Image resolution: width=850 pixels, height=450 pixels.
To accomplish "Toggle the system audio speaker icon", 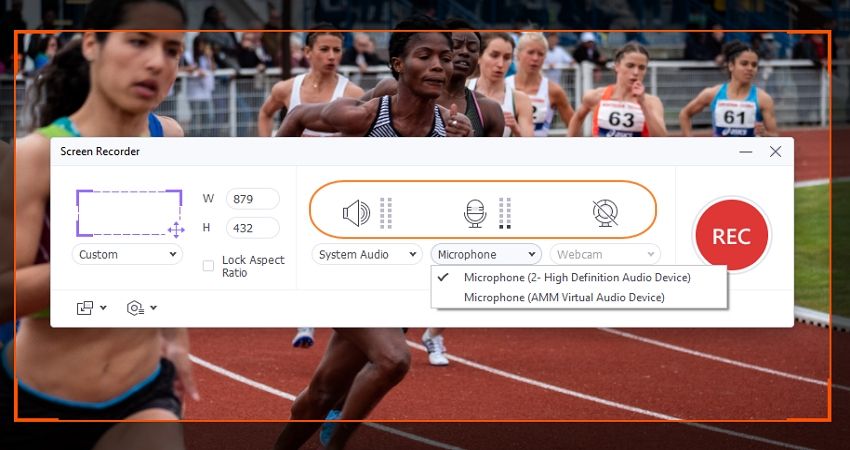I will point(356,213).
